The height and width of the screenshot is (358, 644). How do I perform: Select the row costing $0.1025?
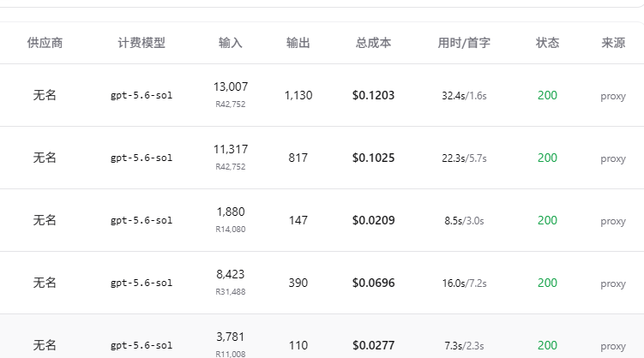[322, 158]
